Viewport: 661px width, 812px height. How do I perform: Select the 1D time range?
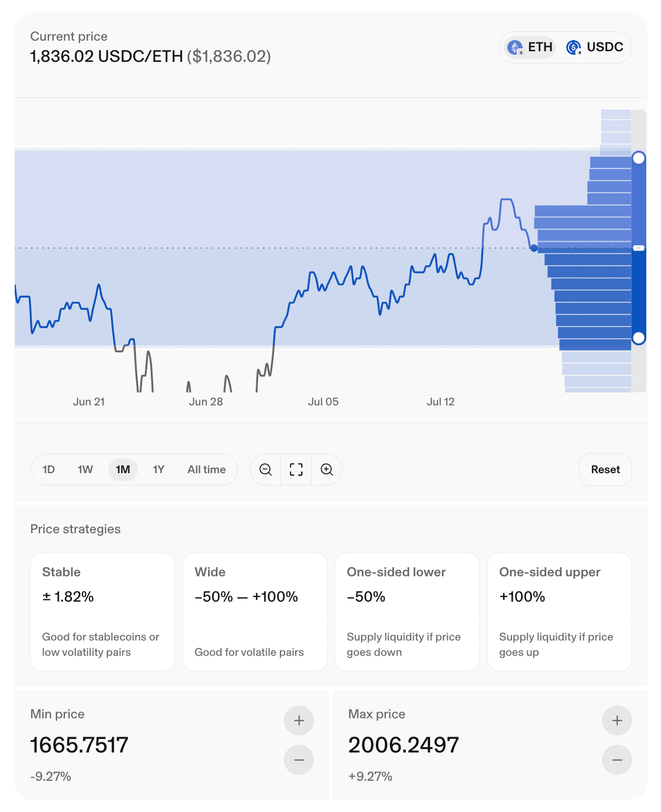(49, 470)
